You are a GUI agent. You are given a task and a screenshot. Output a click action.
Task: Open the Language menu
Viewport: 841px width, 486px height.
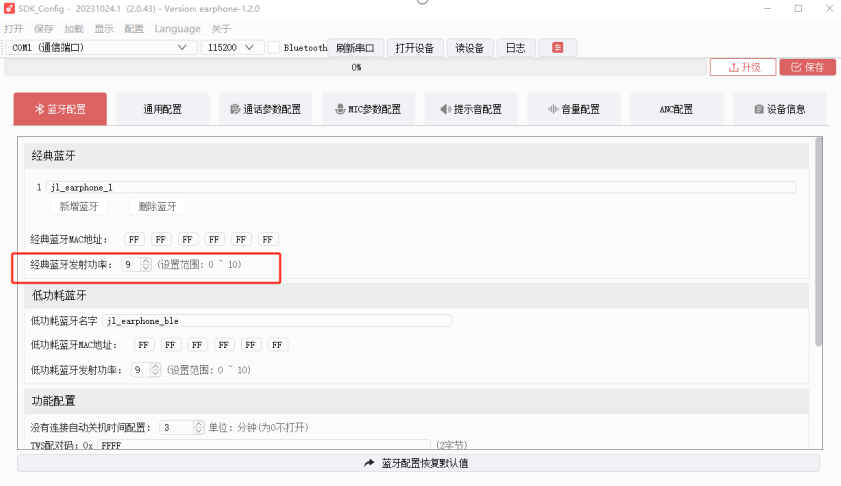[178, 28]
